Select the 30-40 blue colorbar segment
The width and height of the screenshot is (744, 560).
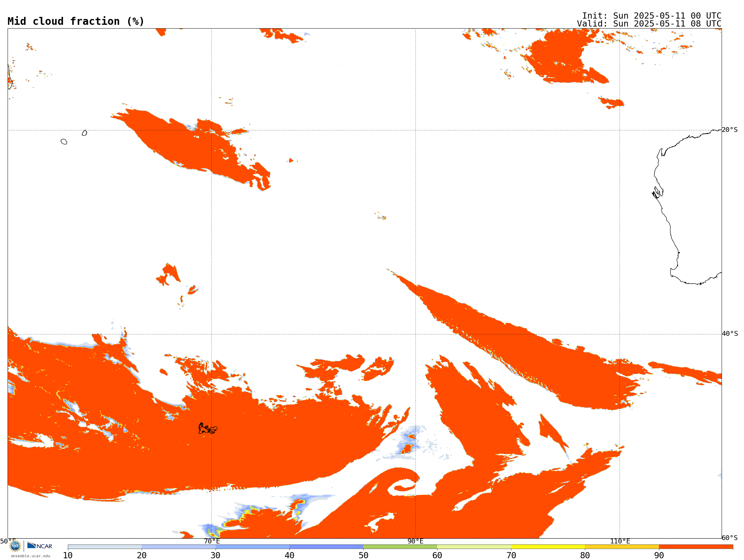(x=252, y=547)
